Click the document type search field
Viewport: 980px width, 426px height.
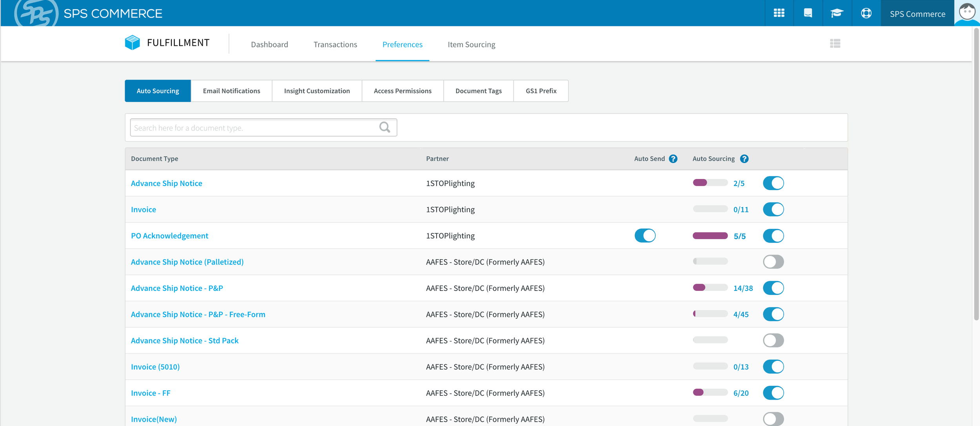coord(263,128)
